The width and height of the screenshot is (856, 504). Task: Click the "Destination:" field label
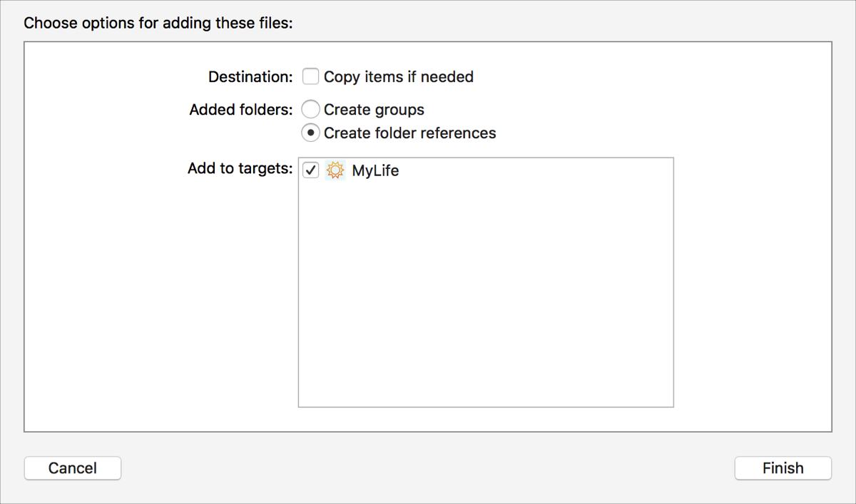(x=250, y=77)
